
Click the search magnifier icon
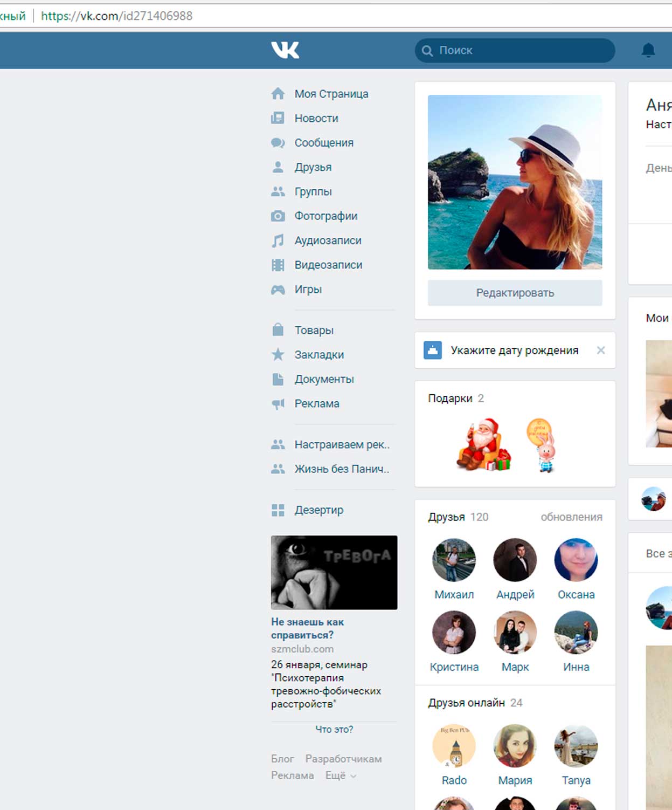[x=427, y=51]
